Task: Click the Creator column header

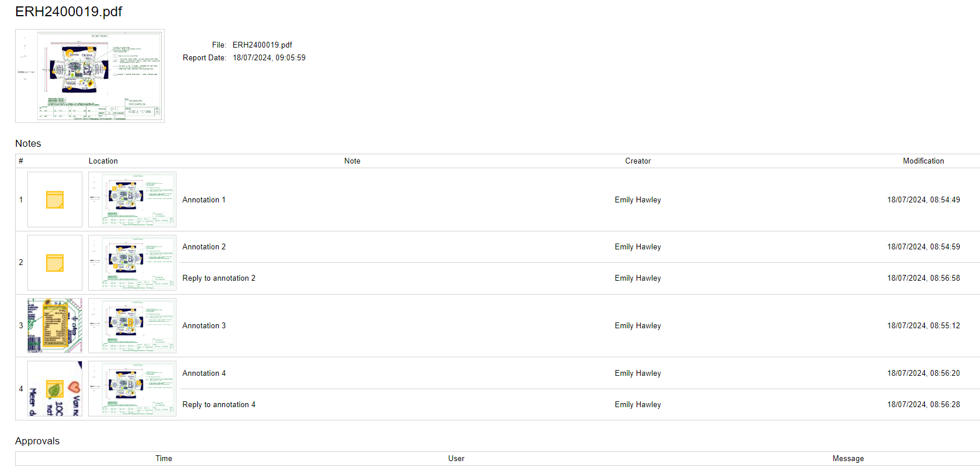Action: (638, 161)
